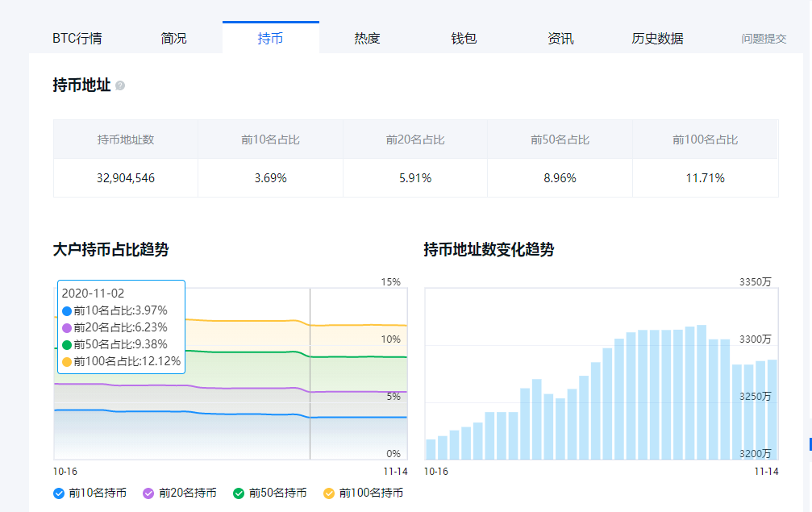Screen dimensions: 812x512
Task: Open the BTC行情 tab
Action: 77,39
